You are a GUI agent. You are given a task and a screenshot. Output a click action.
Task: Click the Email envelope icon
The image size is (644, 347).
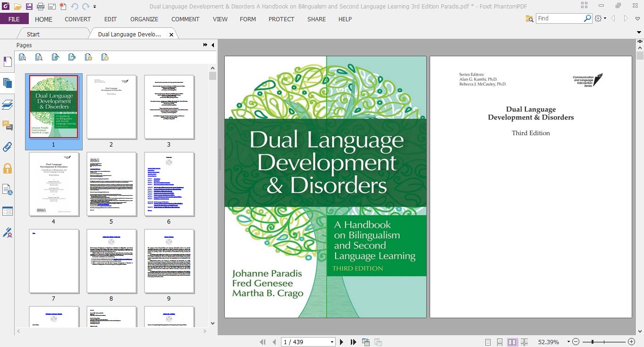click(x=51, y=7)
